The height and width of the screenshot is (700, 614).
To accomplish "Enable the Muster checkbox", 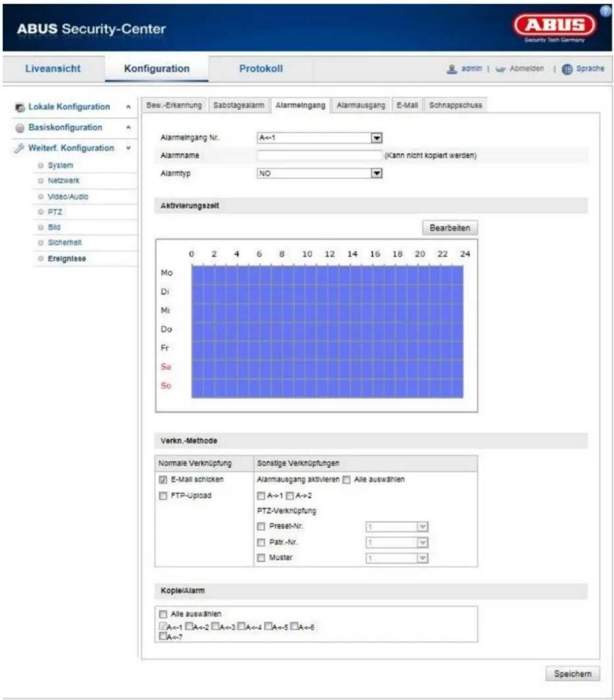I will pos(261,558).
